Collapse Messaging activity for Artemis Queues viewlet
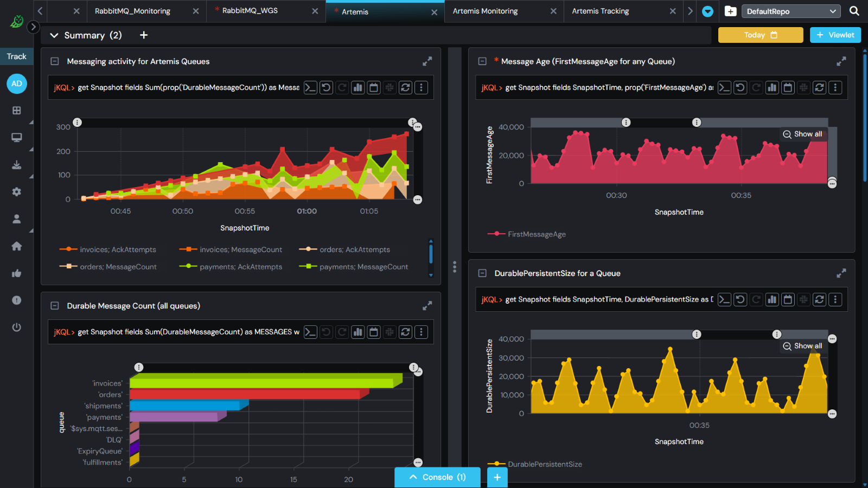Image resolution: width=868 pixels, height=488 pixels. click(55, 61)
